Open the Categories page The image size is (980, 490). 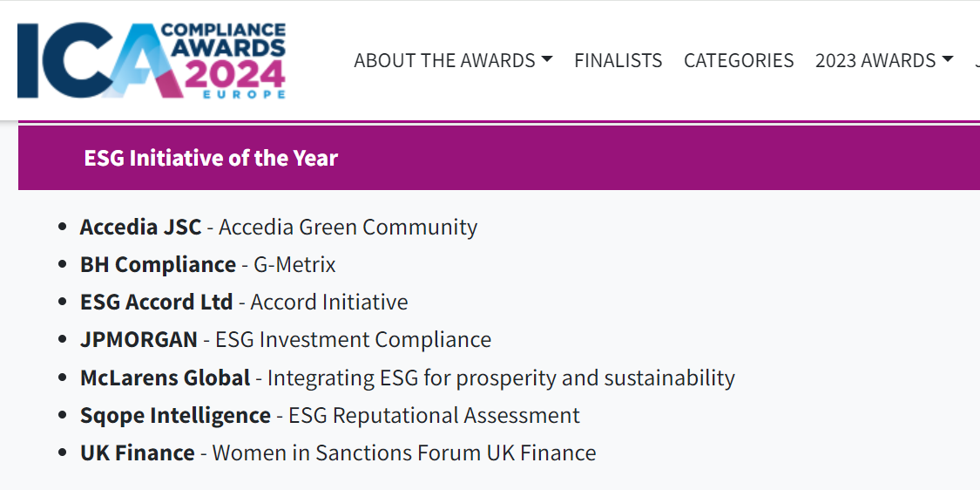(739, 60)
